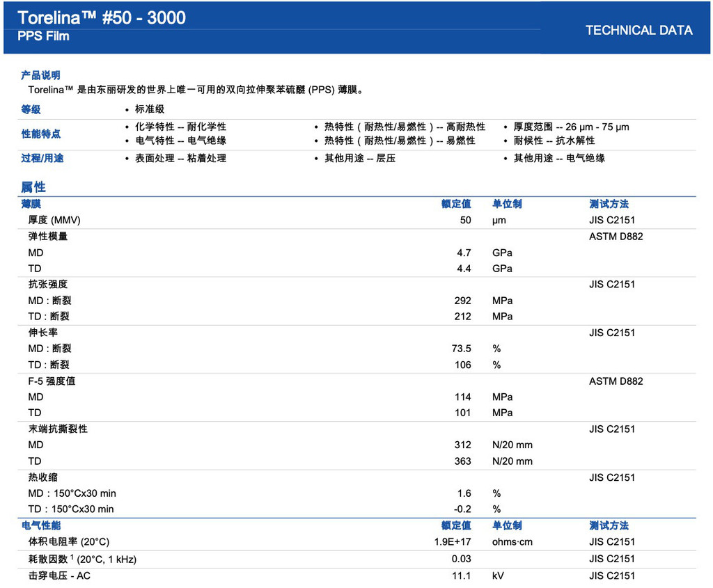
Task: Click the F-5 strength value "101"
Action: point(463,413)
